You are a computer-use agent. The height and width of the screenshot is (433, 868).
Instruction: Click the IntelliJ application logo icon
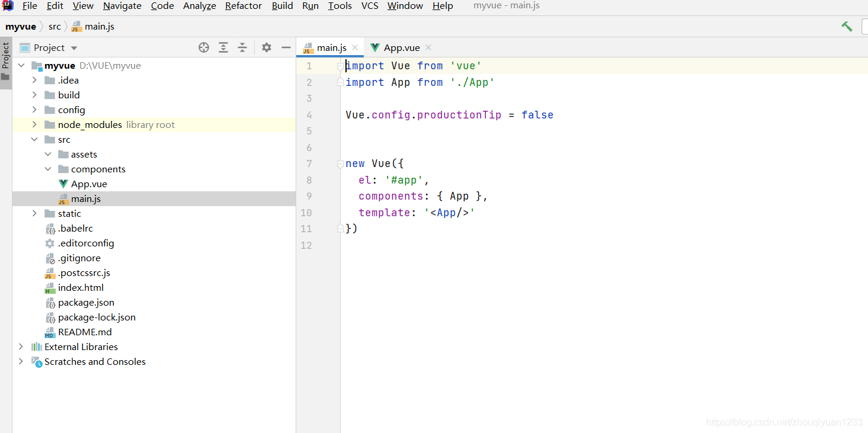[x=8, y=6]
